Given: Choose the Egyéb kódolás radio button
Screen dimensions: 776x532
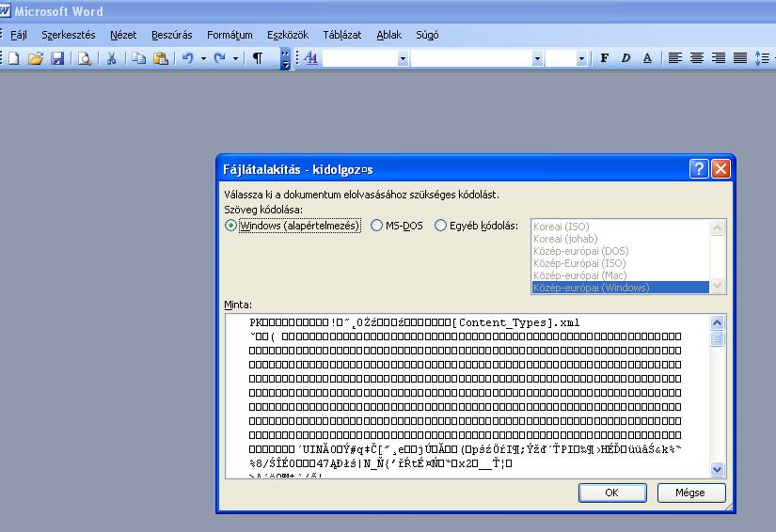Looking at the screenshot, I should coord(440,226).
